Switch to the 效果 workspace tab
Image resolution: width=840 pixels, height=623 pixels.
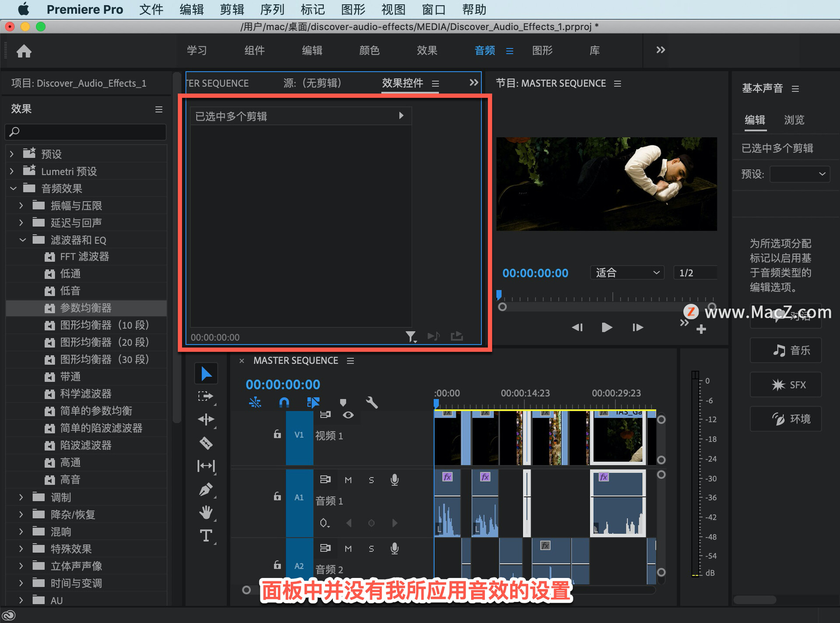point(427,50)
